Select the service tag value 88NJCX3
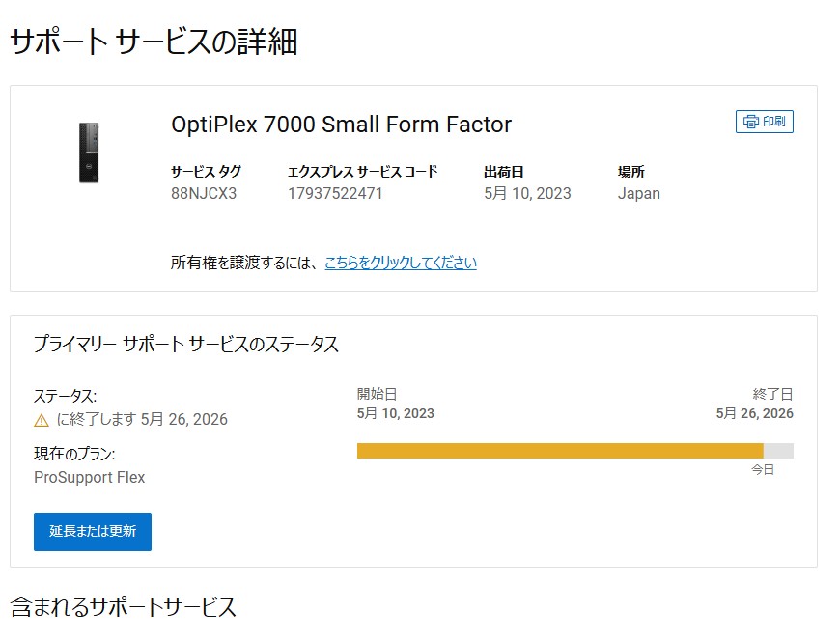Screen dimensions: 840x640 (204, 193)
